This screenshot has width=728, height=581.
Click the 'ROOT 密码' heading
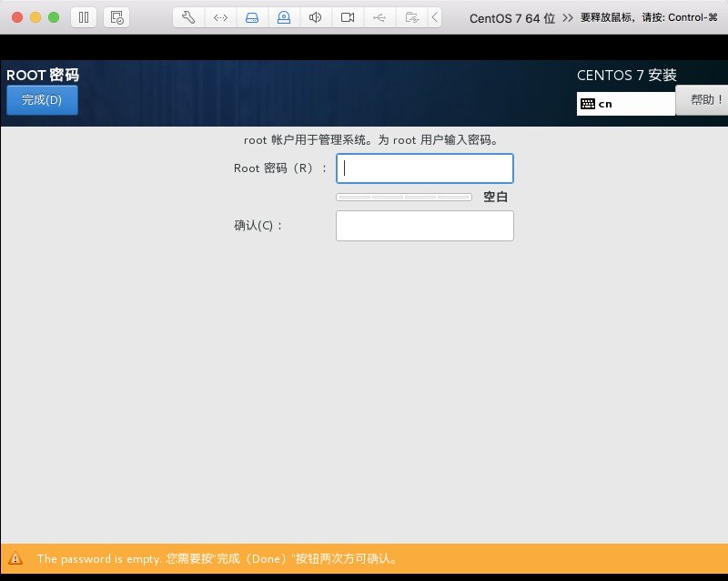[43, 75]
